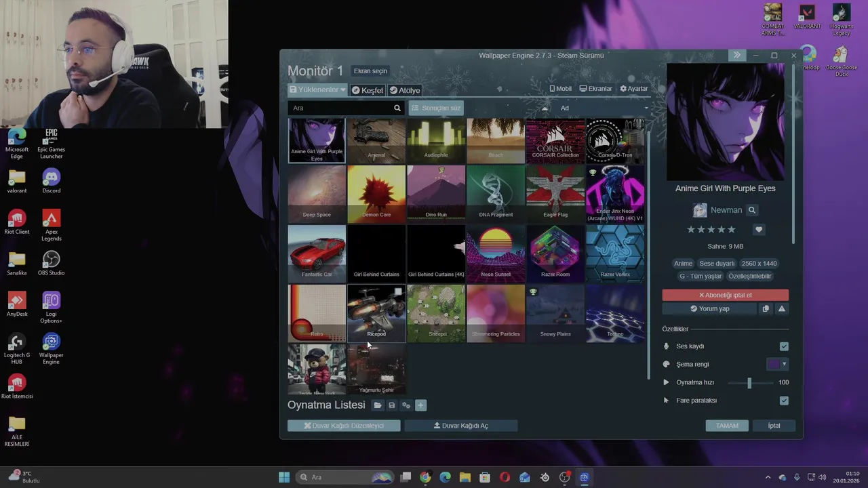This screenshot has height=488, width=868.
Task: Open Chrome from the taskbar
Action: tap(425, 477)
